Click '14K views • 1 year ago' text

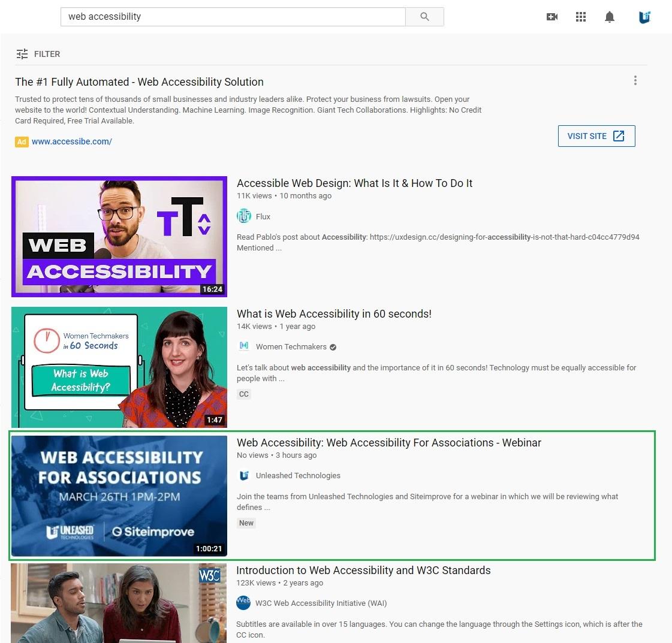click(276, 327)
